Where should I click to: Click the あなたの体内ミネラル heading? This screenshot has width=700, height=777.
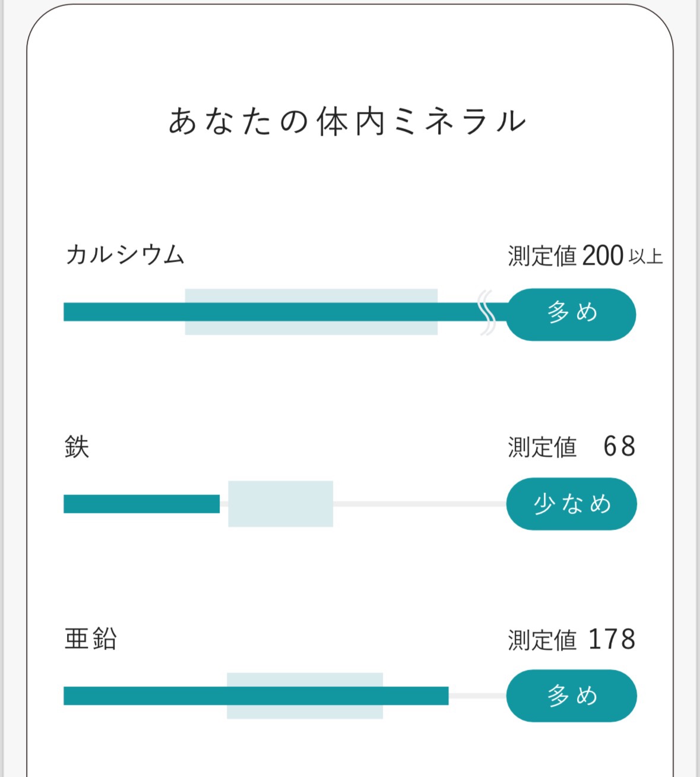pyautogui.click(x=348, y=122)
